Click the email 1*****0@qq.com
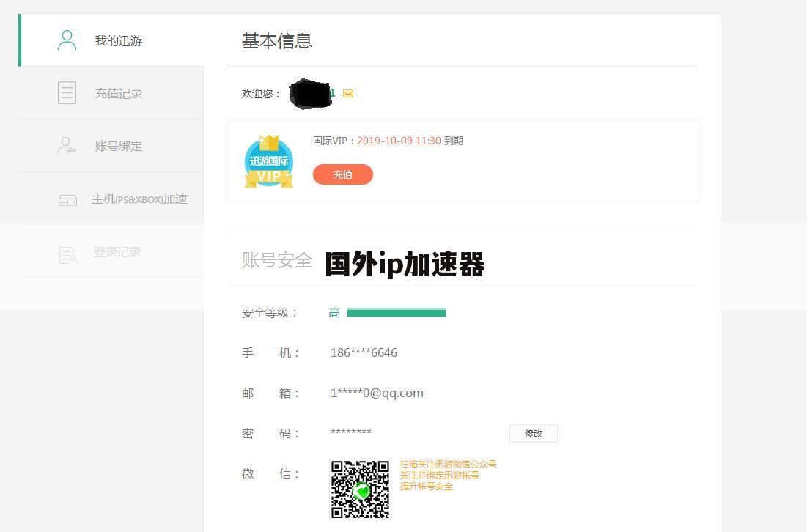807x532 pixels. 377,393
